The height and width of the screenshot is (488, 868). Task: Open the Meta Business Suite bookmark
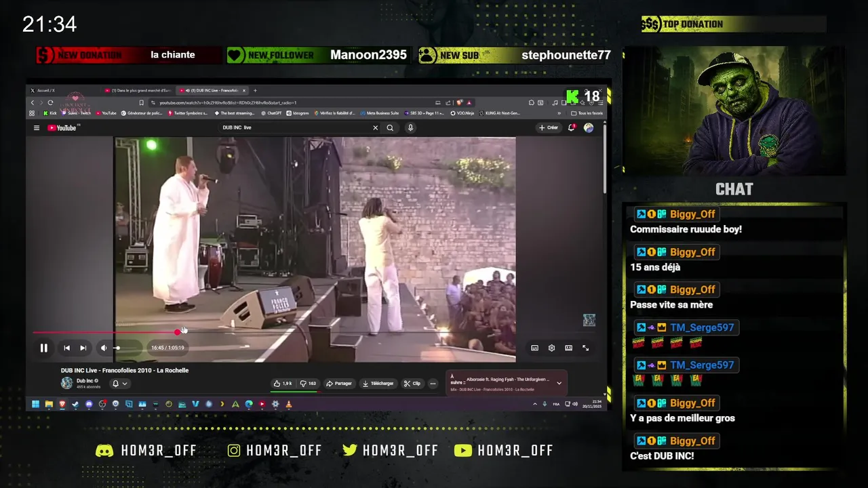click(380, 113)
